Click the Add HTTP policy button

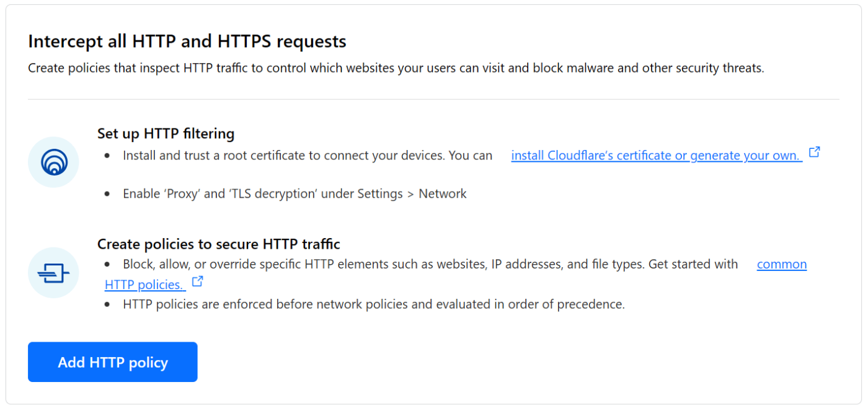[112, 362]
